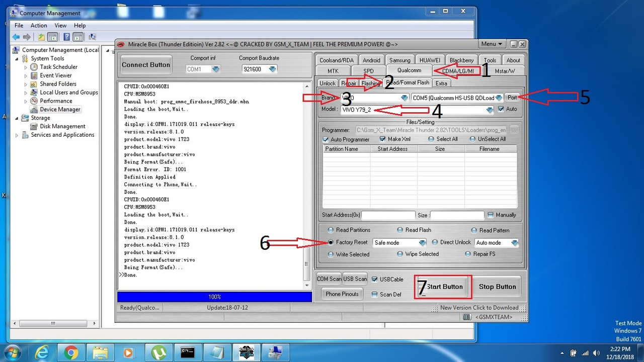
Task: Select Shared Folders in the console tree
Action: pos(58,84)
